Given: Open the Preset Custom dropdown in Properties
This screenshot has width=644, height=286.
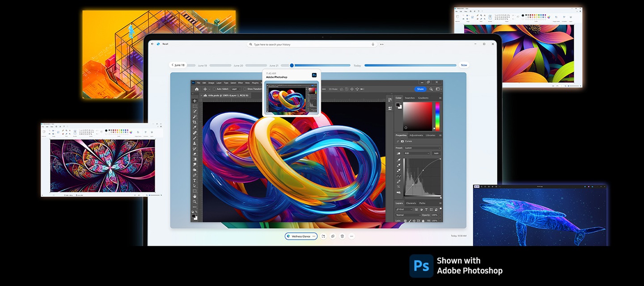Looking at the screenshot, I should [422, 148].
